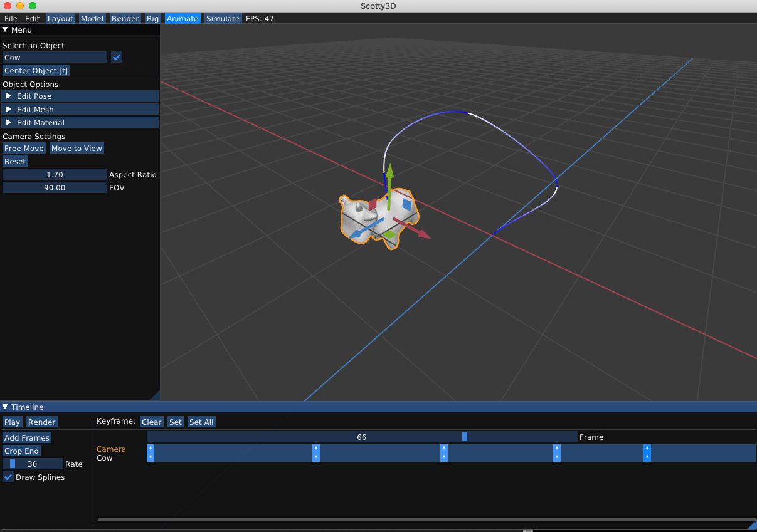
Task: Click the green plane handle on gizmo
Action: point(389,235)
